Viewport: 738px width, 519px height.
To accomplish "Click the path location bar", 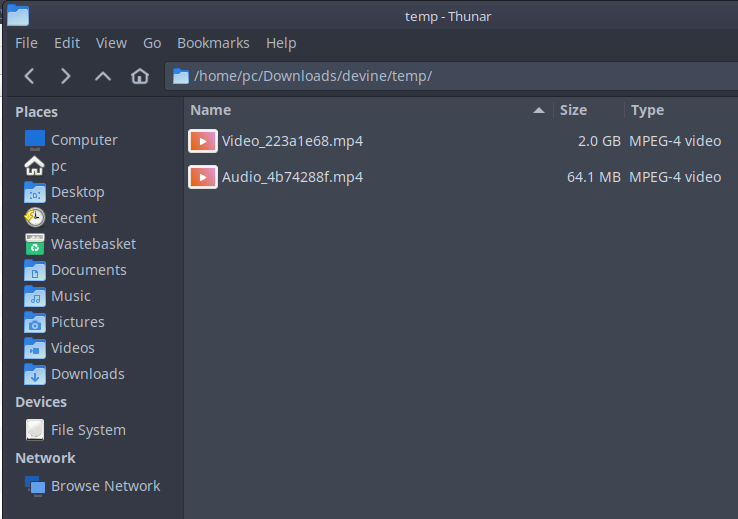I will click(450, 76).
